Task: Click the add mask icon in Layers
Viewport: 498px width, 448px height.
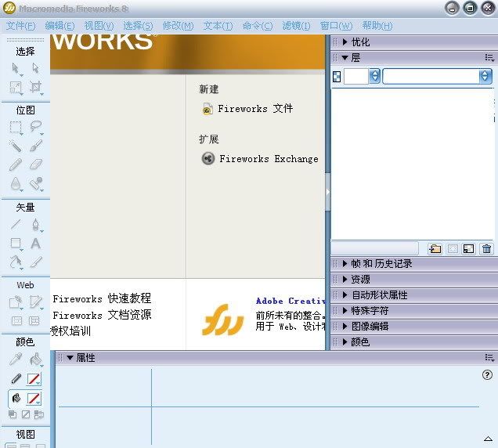Action: pos(453,248)
